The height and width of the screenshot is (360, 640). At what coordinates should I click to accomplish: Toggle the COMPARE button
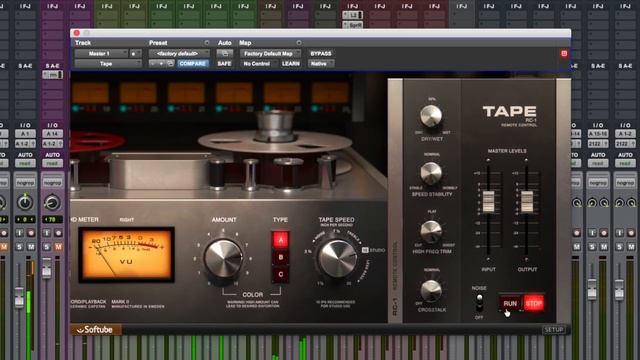193,64
